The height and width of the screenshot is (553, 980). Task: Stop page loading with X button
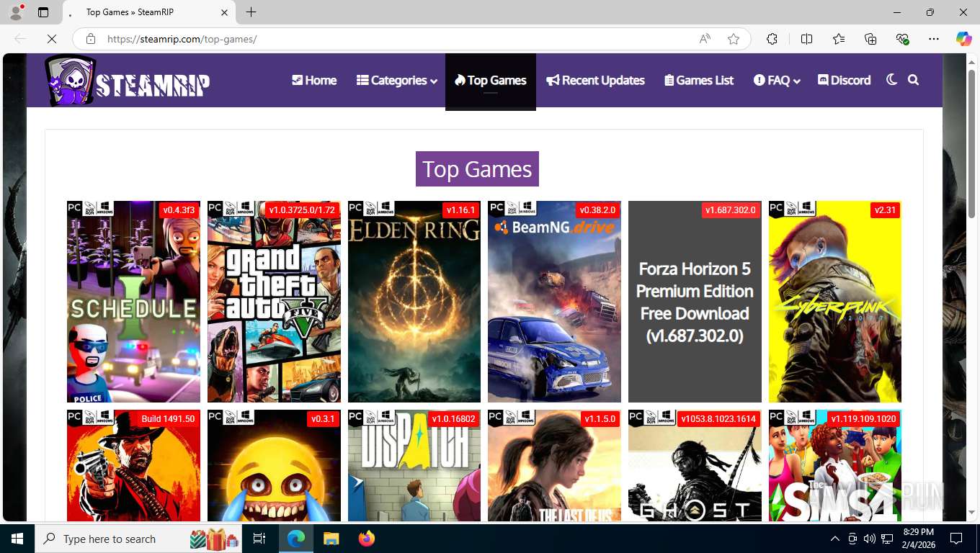[52, 39]
